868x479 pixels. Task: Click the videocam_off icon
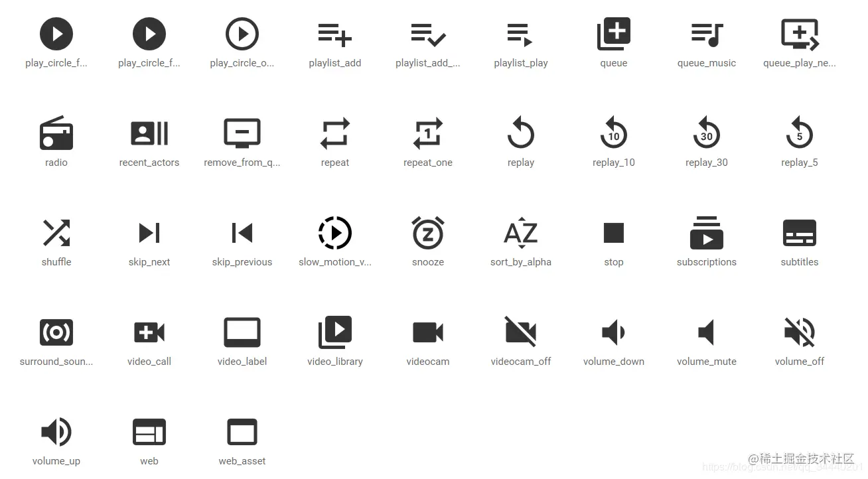click(x=521, y=332)
